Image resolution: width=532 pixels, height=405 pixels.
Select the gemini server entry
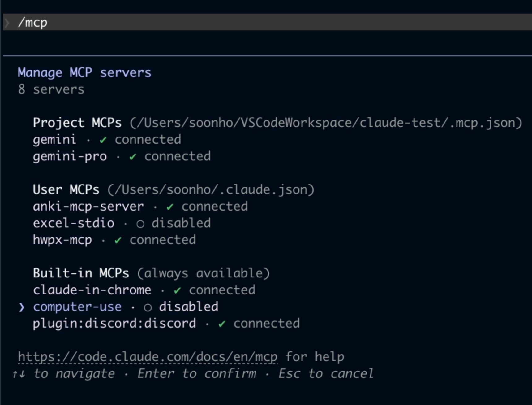[107, 140]
